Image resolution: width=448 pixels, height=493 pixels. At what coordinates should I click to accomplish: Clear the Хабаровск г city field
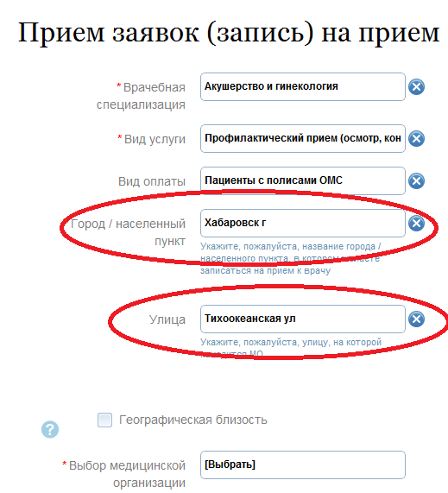(416, 224)
